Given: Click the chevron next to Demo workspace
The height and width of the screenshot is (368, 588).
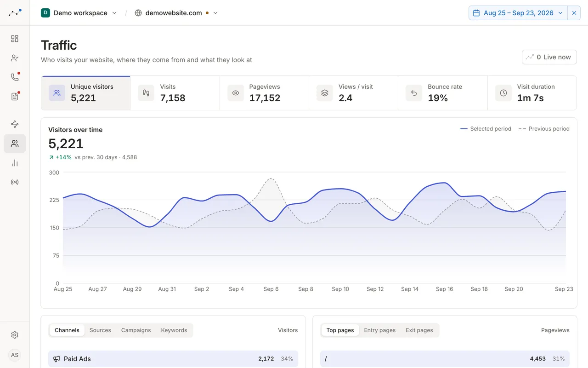Looking at the screenshot, I should [x=114, y=13].
